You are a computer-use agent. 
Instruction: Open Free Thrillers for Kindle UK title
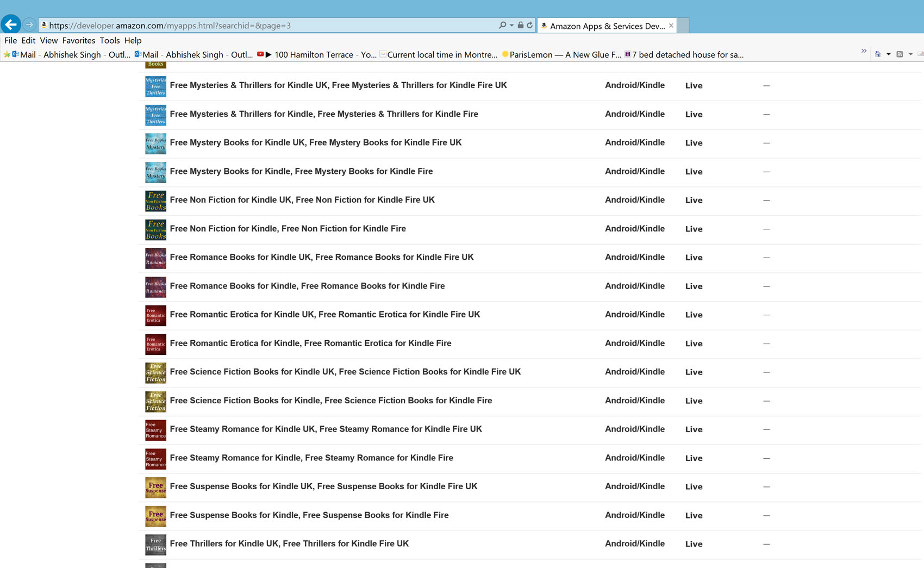click(289, 544)
